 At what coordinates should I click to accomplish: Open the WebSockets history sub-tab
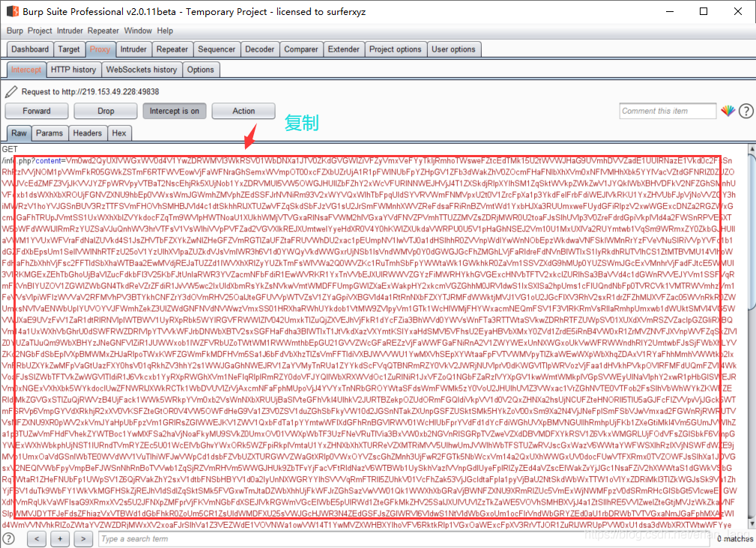[x=142, y=70]
